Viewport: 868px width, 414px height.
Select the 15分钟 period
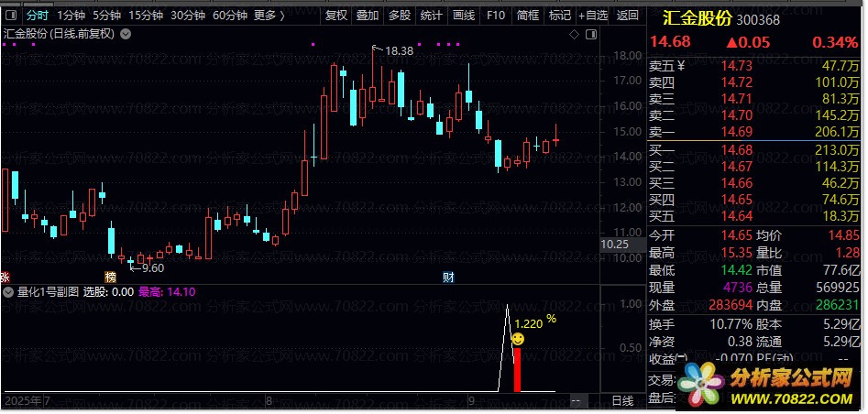click(x=146, y=16)
